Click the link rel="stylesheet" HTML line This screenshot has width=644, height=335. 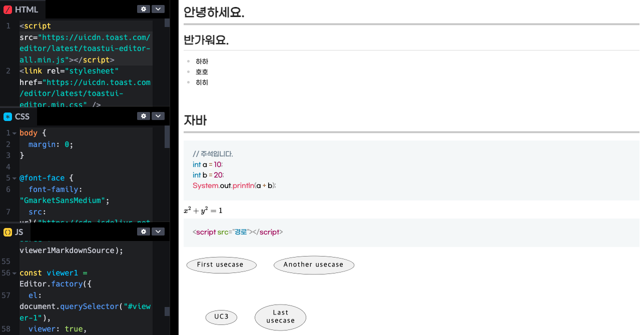tap(69, 71)
